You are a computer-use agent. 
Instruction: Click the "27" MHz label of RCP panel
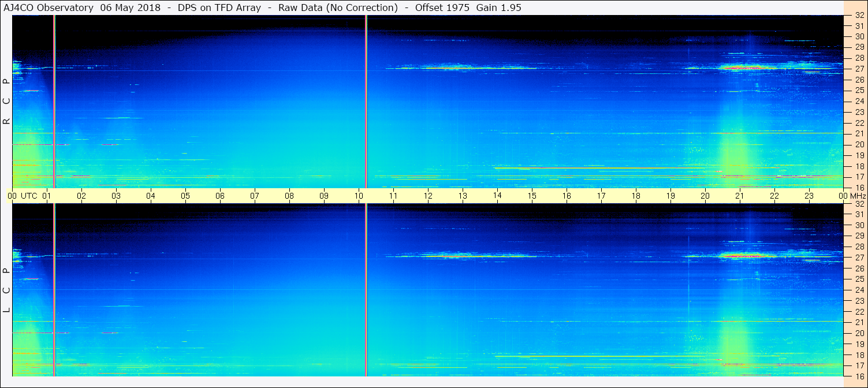pyautogui.click(x=859, y=69)
